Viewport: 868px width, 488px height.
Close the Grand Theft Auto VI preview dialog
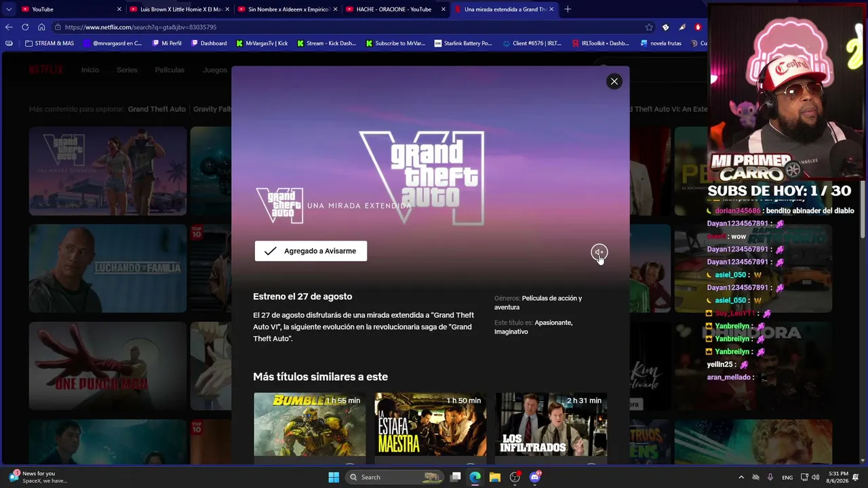614,81
